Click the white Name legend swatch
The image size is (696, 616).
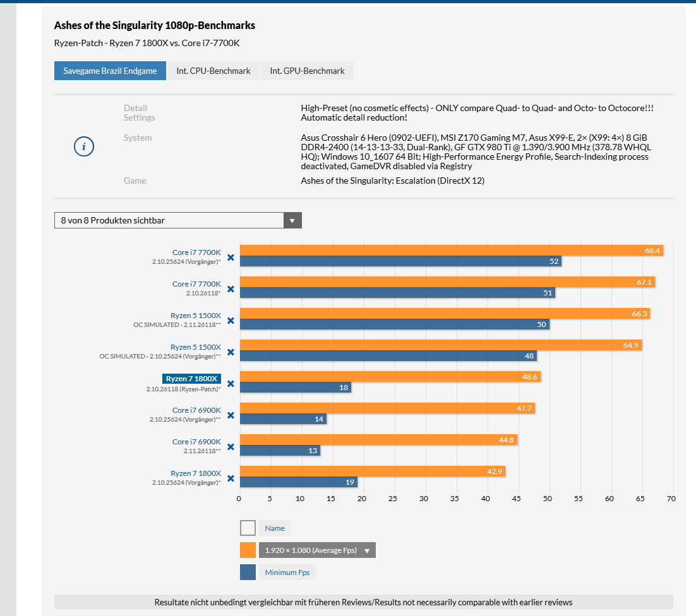coord(248,528)
